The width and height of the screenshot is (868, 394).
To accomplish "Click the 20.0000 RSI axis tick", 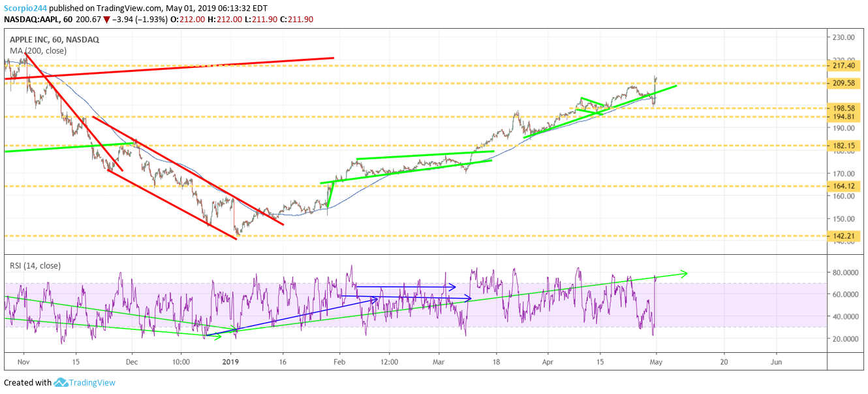I will (x=845, y=338).
